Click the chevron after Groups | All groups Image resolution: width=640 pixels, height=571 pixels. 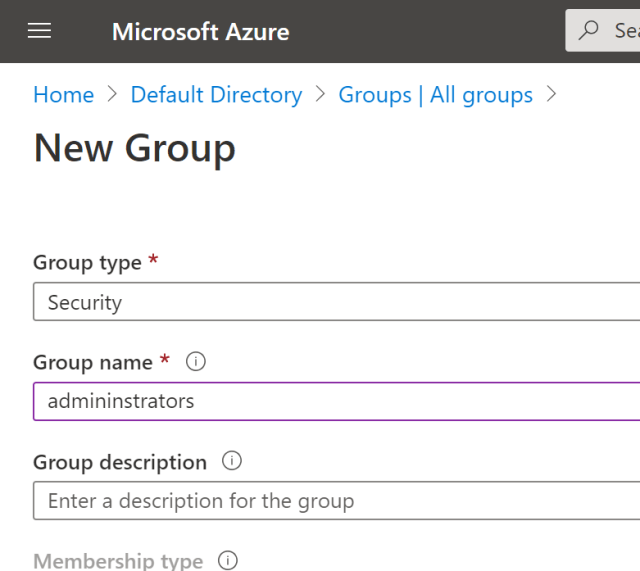(x=551, y=95)
